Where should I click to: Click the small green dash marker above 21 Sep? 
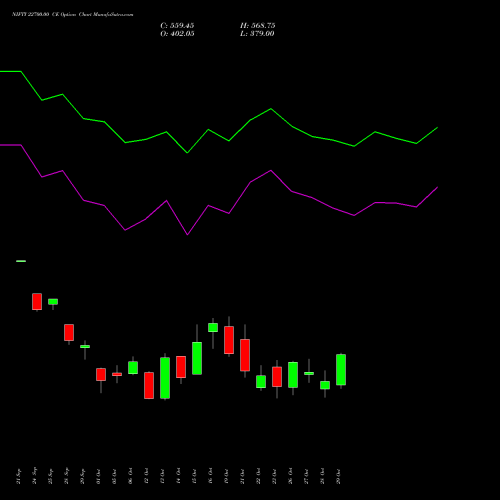(x=21, y=261)
